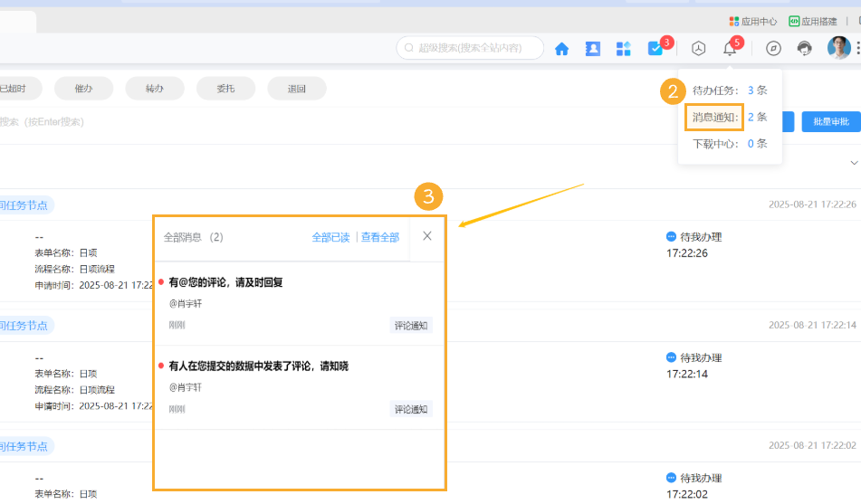Expand the chevron below the batch approve button
Image resolution: width=861 pixels, height=504 pixels.
pos(853,163)
